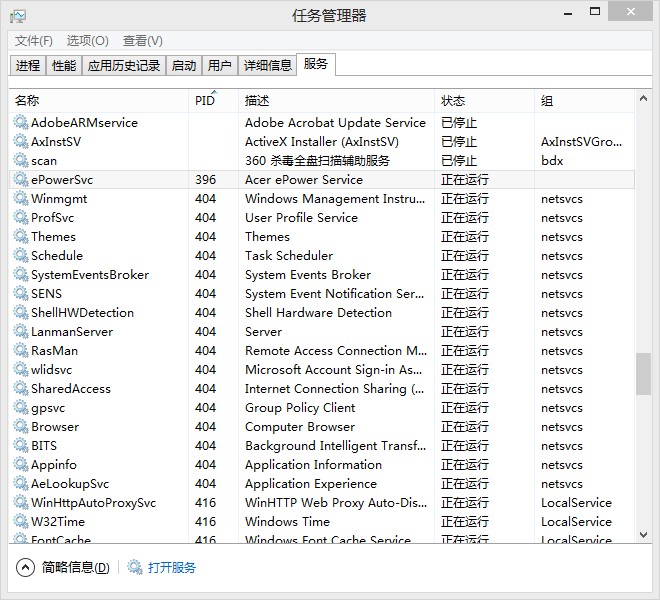Image resolution: width=660 pixels, height=600 pixels.
Task: Open the 详细信息 tab
Action: click(x=267, y=66)
